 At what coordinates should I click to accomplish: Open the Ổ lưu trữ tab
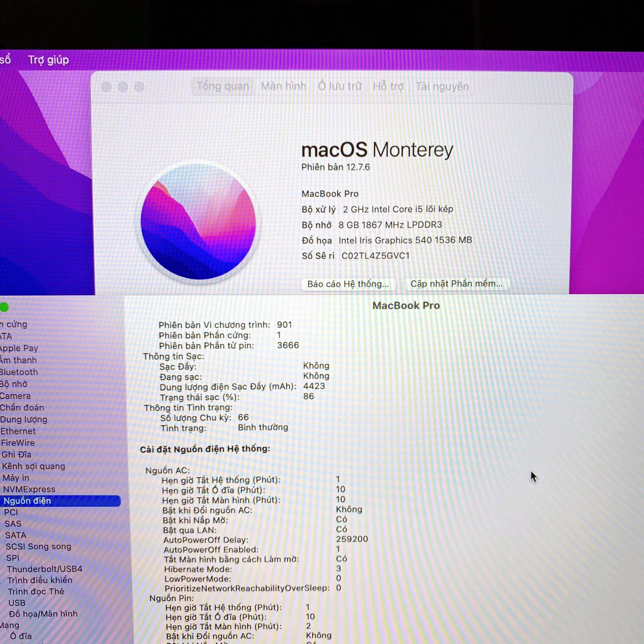click(340, 86)
